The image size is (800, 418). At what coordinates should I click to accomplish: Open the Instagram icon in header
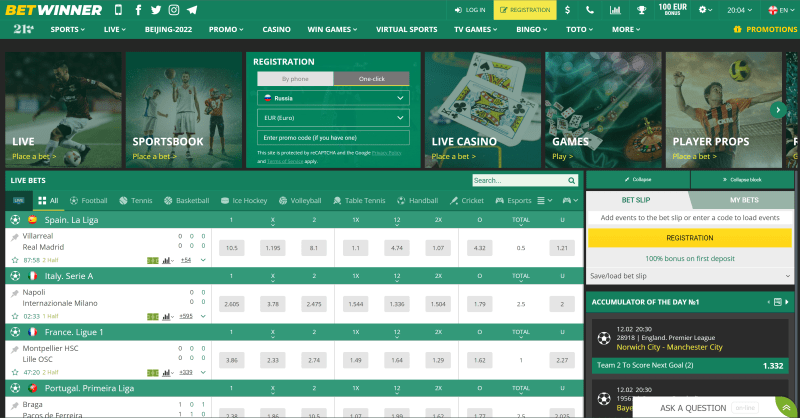[x=173, y=10]
